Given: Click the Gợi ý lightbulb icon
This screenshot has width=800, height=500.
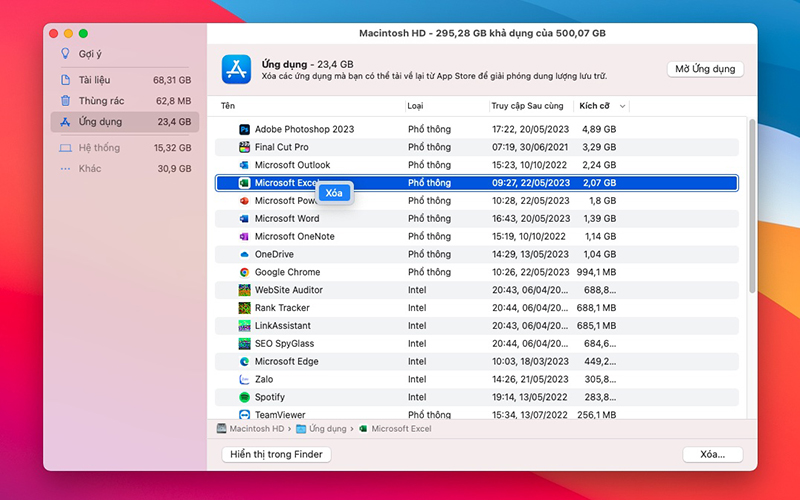Looking at the screenshot, I should pyautogui.click(x=65, y=53).
